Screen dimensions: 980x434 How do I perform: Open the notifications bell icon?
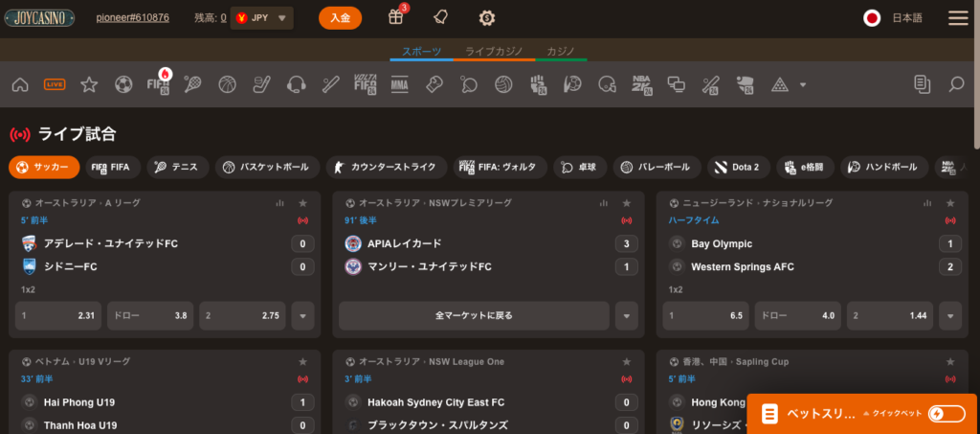(x=440, y=17)
